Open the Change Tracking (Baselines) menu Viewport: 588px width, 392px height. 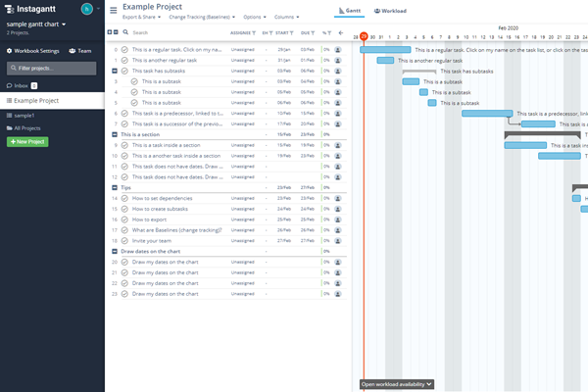point(202,18)
